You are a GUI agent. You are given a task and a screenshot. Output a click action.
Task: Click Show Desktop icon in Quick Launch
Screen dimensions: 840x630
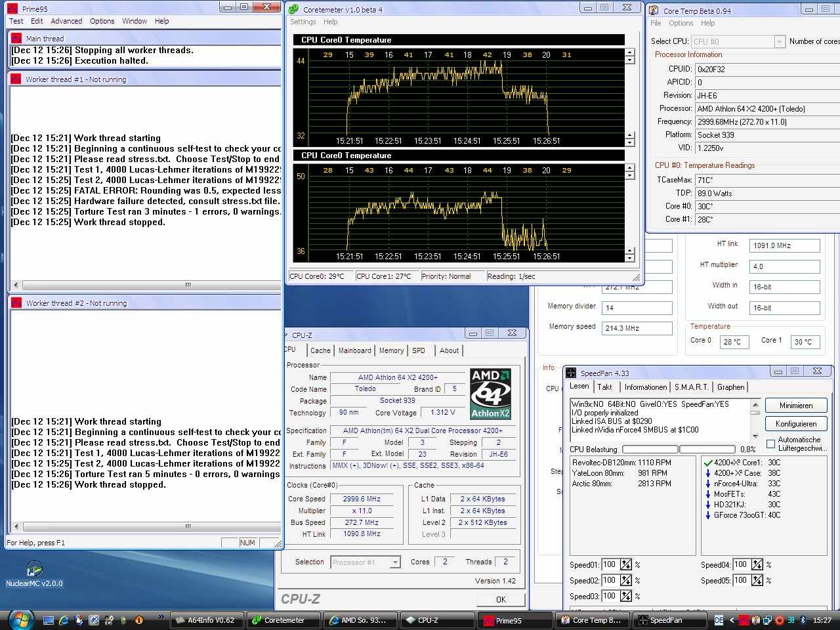click(x=49, y=619)
